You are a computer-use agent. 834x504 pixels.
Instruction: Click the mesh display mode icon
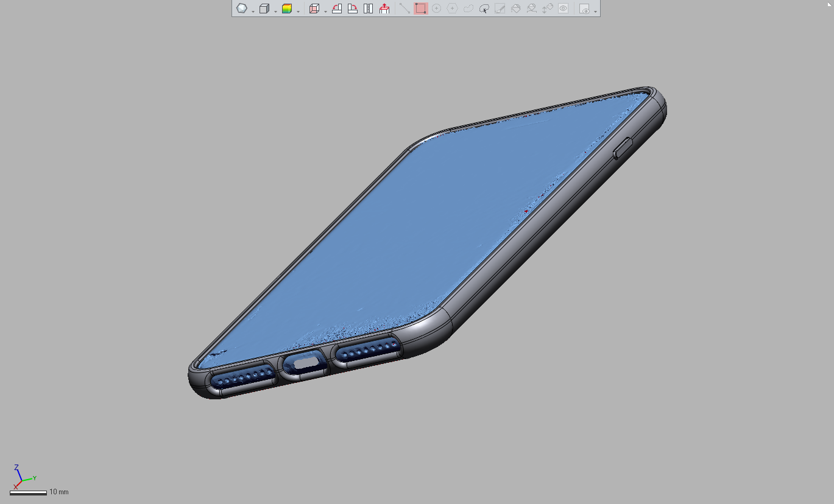[242, 9]
